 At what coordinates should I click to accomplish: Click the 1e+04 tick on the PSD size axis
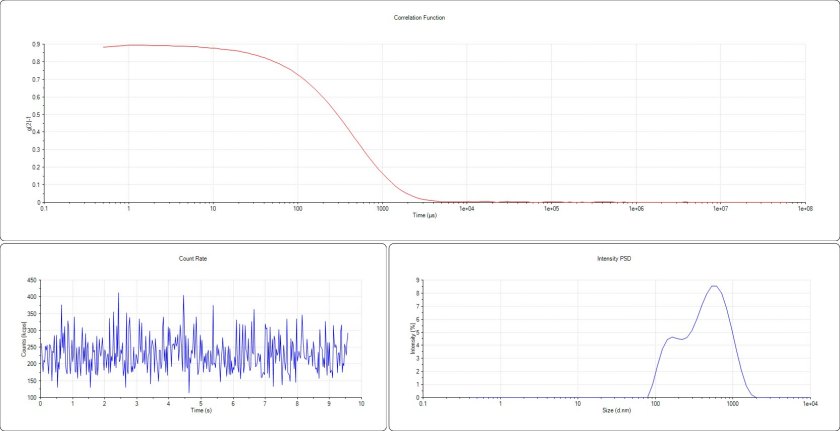[x=809, y=404]
